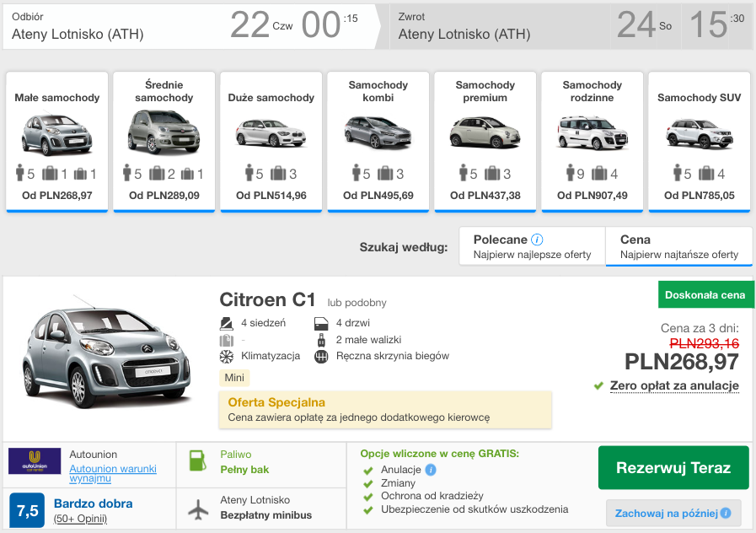Click the gearbox icon by Ręczna skrzynia biegów
This screenshot has height=533, width=756.
coord(321,357)
